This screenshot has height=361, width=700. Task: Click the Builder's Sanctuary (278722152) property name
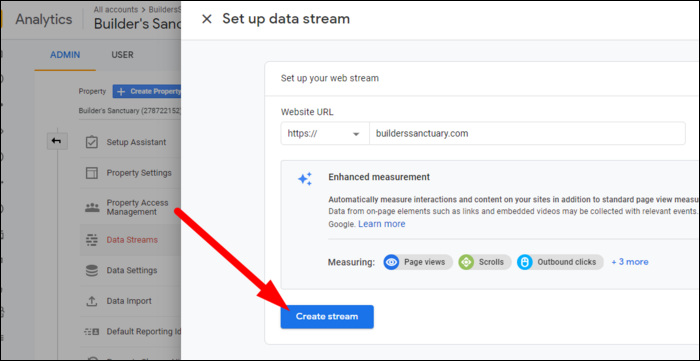click(x=130, y=111)
